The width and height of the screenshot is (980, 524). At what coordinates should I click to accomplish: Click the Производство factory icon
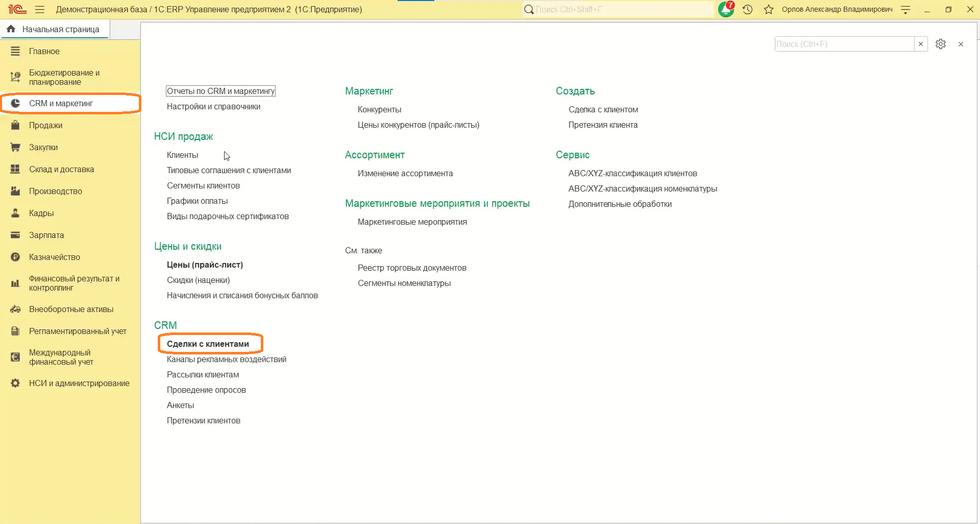[15, 191]
